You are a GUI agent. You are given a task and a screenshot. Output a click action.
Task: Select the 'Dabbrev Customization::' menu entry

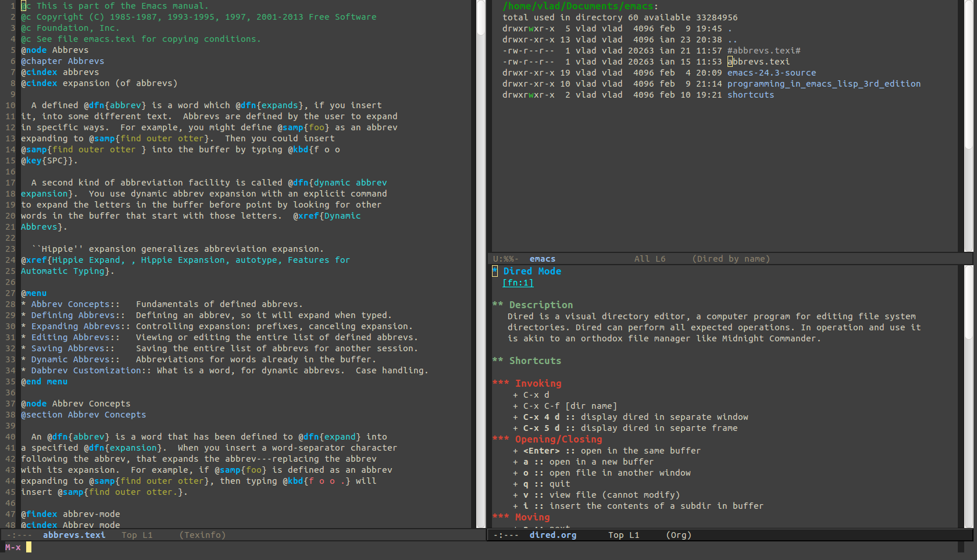(91, 370)
